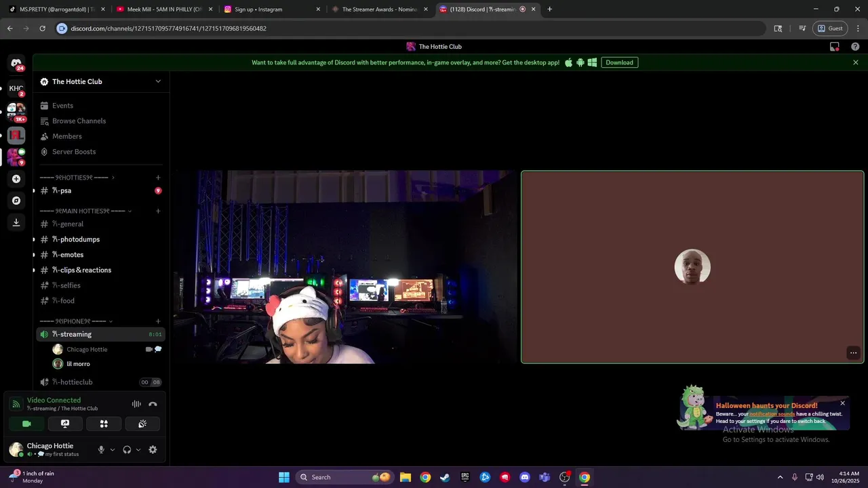868x488 pixels.
Task: Open noise suppression waveform icon
Action: click(136, 404)
